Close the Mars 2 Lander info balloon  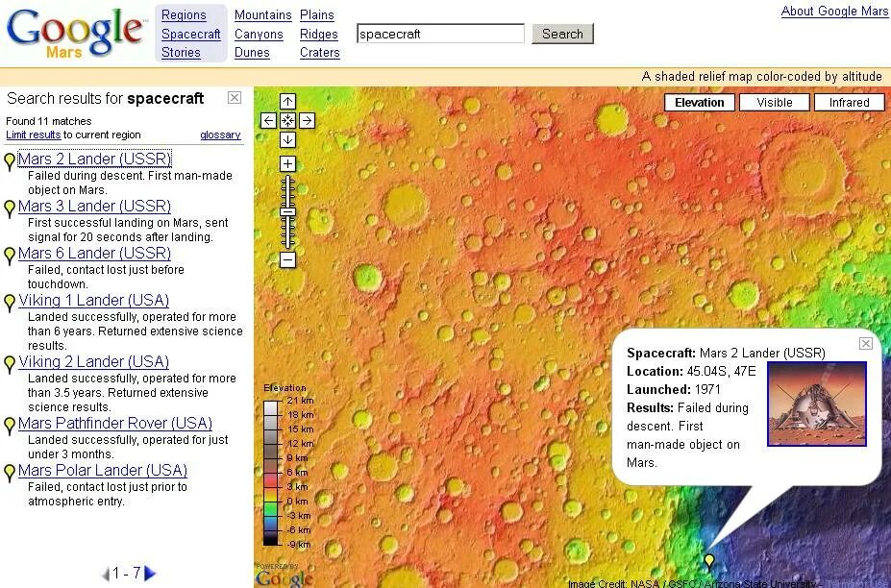[865, 343]
